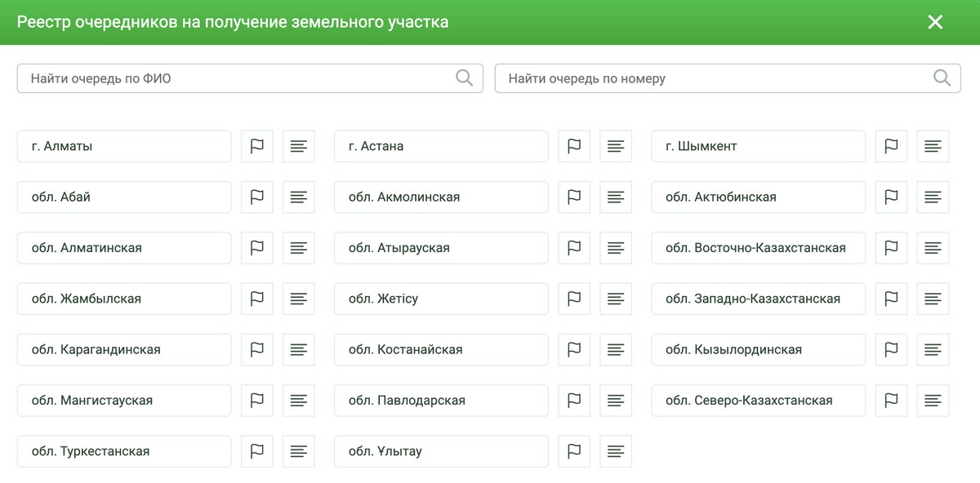Close the Реестр очередников dialog
Screen dimensions: 980x483
click(936, 22)
